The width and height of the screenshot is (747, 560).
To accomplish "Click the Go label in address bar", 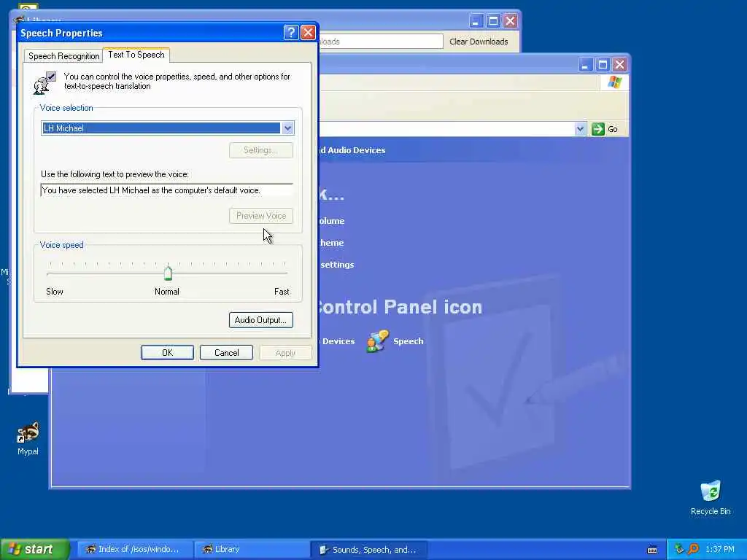I will [x=613, y=129].
